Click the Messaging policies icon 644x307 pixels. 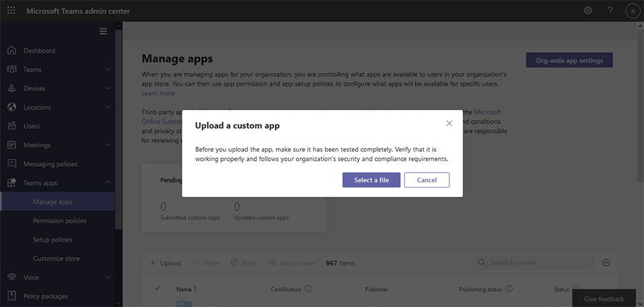[12, 164]
